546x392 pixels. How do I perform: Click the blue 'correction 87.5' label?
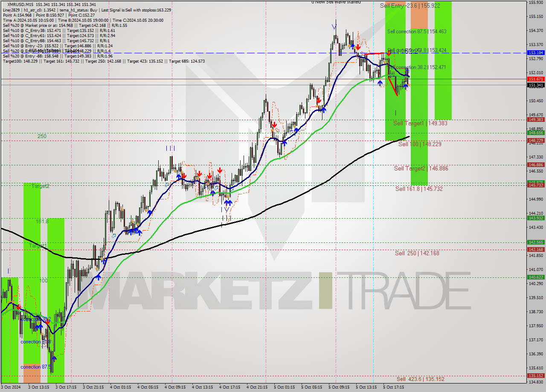(36, 367)
